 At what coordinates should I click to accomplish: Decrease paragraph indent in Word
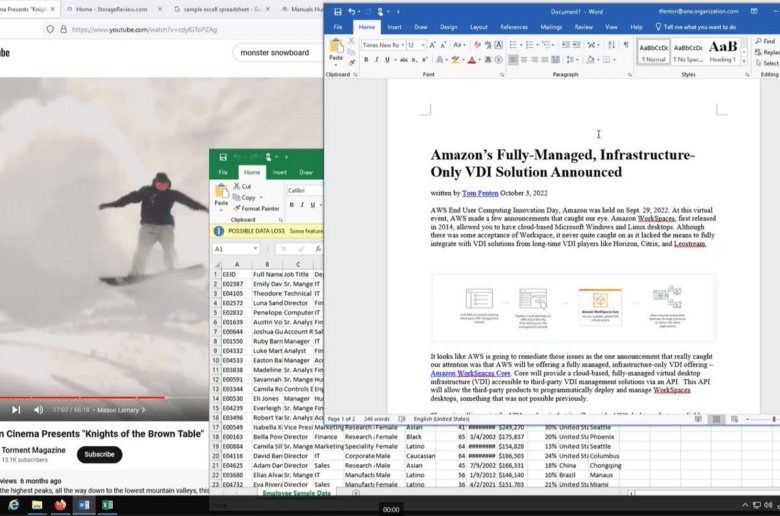(566, 45)
